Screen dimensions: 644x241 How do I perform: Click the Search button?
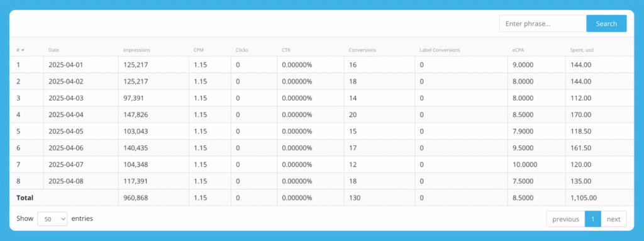(606, 23)
